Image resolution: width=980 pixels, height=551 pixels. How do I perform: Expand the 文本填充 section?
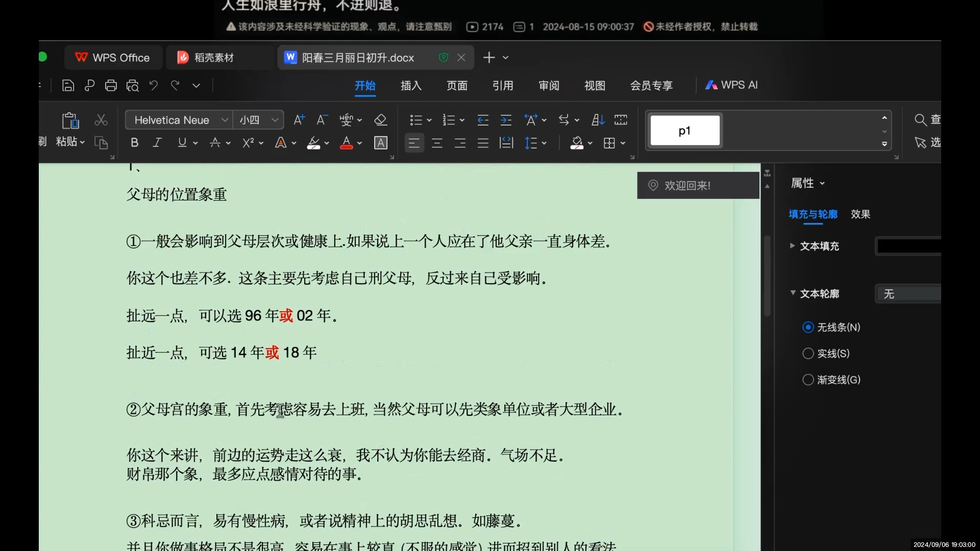[x=792, y=246]
